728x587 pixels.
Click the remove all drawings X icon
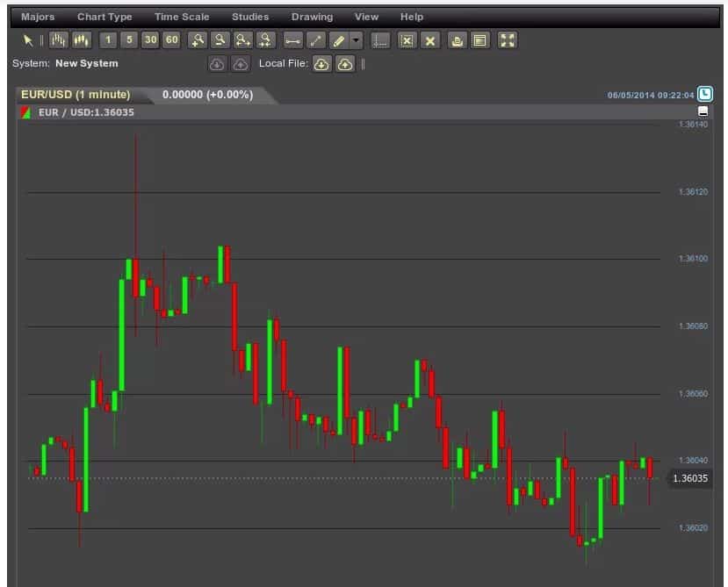430,40
